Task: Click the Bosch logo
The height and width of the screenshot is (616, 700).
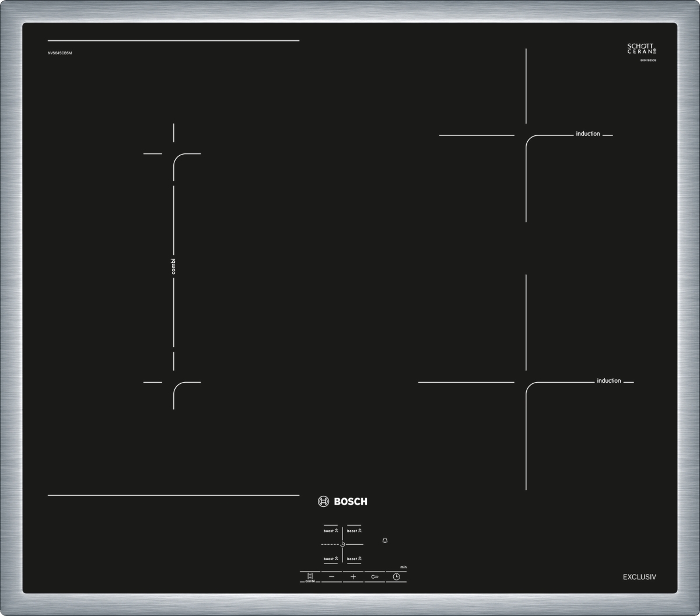Action: point(342,501)
